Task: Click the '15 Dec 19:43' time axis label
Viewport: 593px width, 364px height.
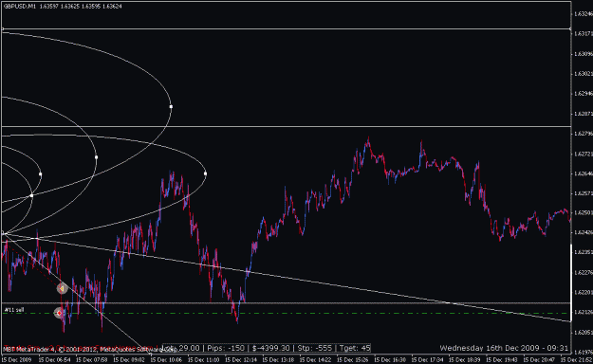Action: pos(502,359)
